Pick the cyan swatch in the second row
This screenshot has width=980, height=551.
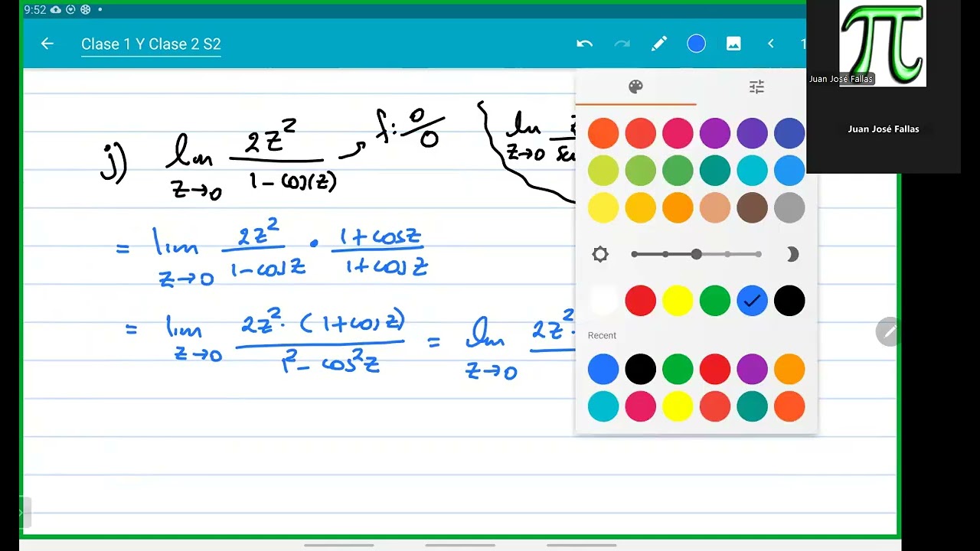coord(752,171)
